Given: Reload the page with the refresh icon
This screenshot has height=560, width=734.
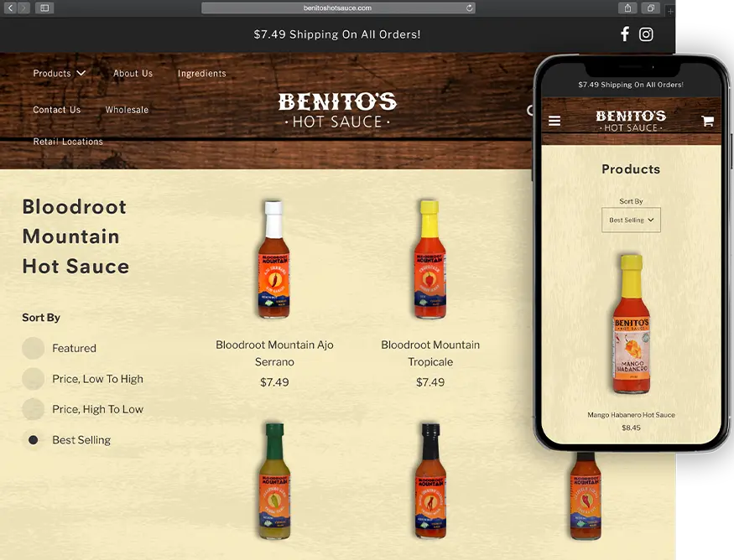Looking at the screenshot, I should [469, 8].
